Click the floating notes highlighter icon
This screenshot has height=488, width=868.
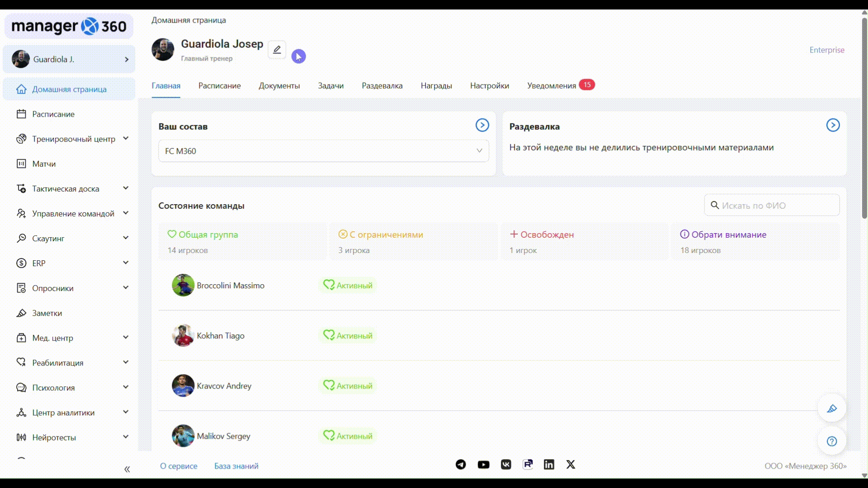(x=832, y=408)
